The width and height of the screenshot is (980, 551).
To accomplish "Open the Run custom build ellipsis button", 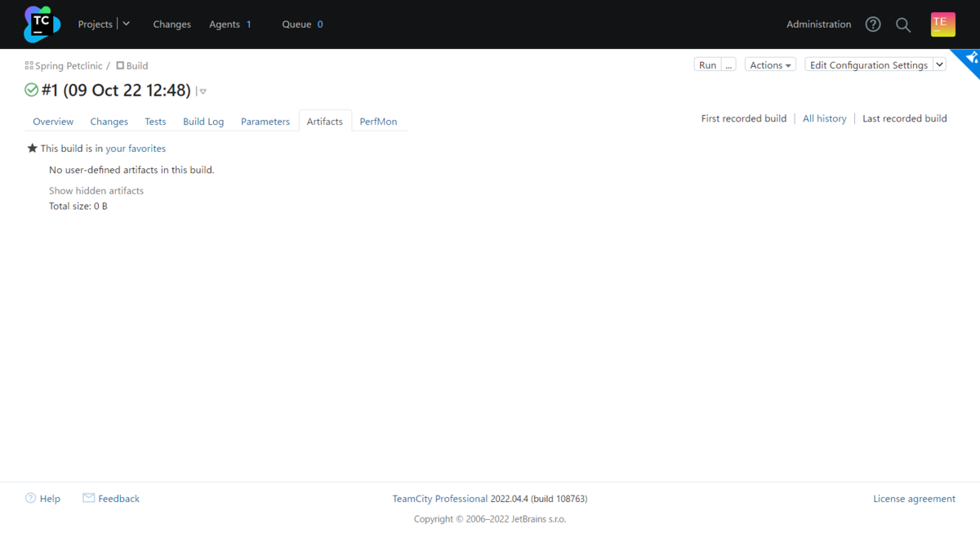I will [x=728, y=65].
